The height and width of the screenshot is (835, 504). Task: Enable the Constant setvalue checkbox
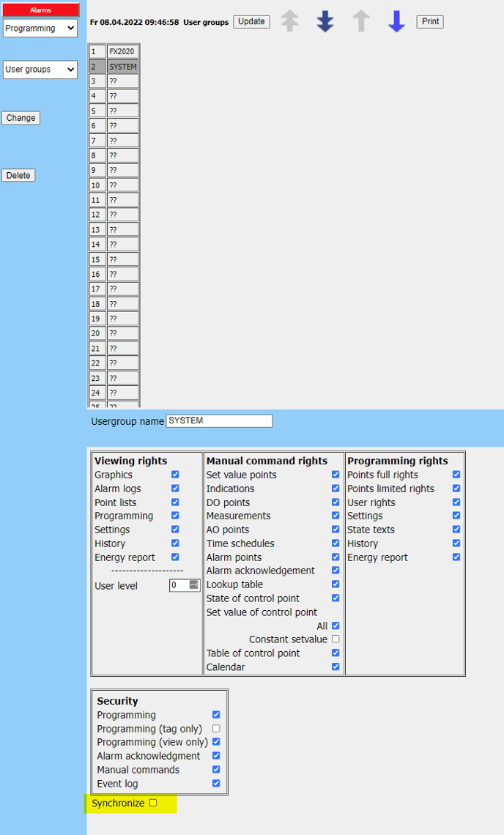click(336, 639)
